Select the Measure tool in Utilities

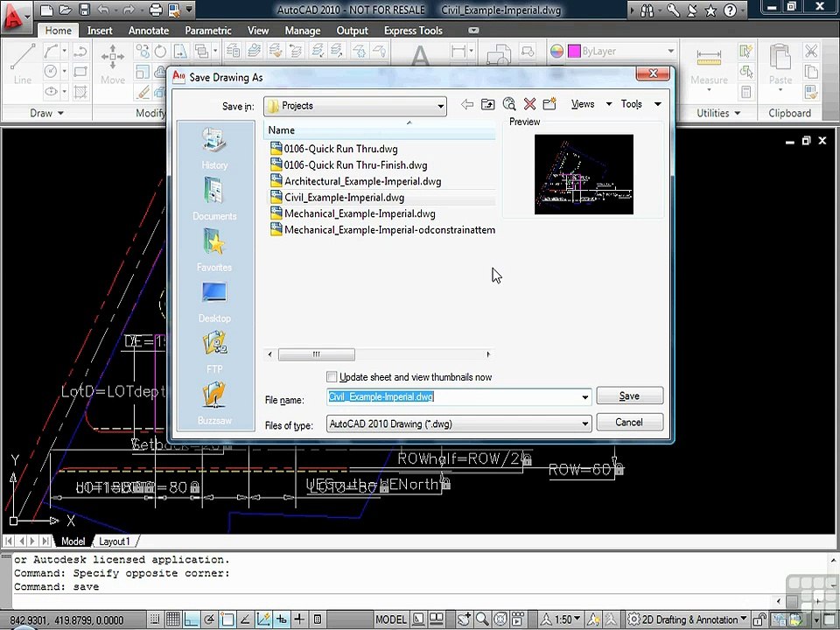(x=709, y=66)
